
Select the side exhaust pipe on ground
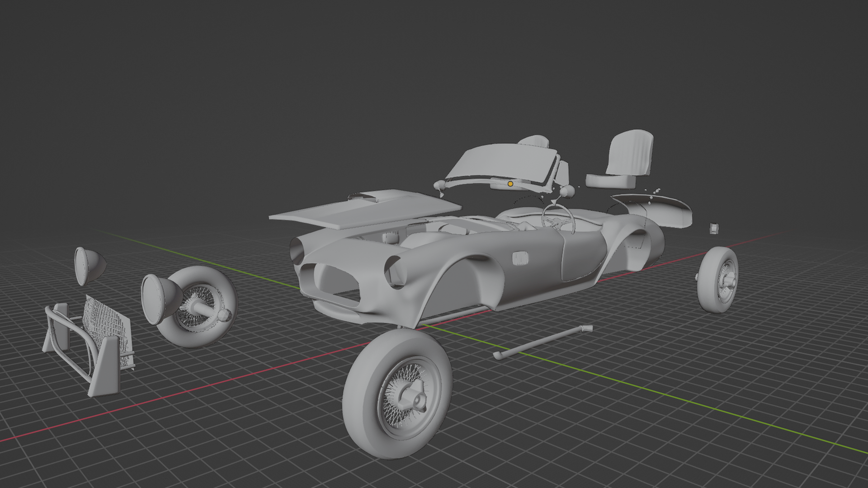pos(542,342)
